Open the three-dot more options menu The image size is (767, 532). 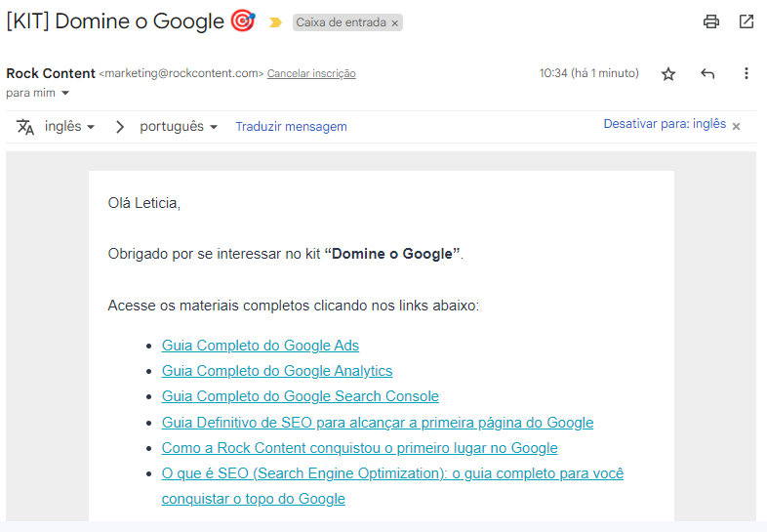coord(747,74)
